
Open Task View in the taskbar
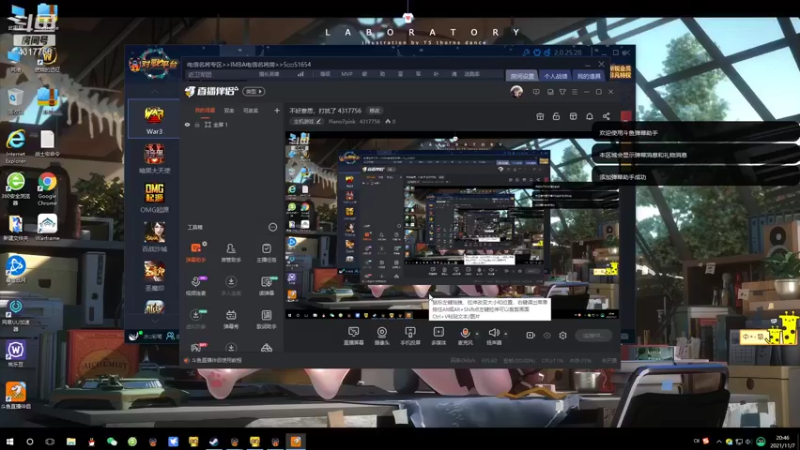tap(50, 441)
